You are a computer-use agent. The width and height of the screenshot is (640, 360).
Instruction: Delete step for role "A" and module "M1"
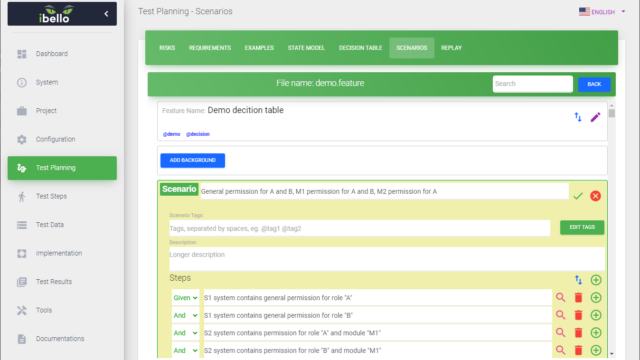[578, 333]
